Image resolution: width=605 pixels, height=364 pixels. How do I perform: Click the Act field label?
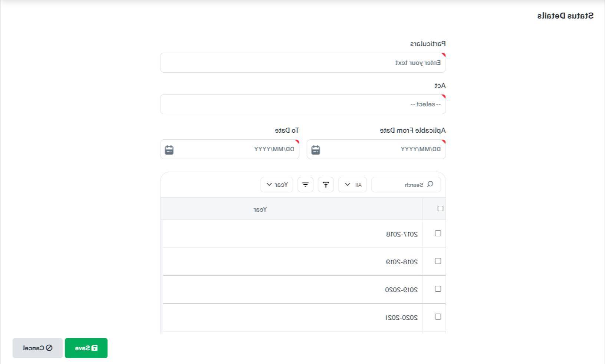click(x=440, y=86)
